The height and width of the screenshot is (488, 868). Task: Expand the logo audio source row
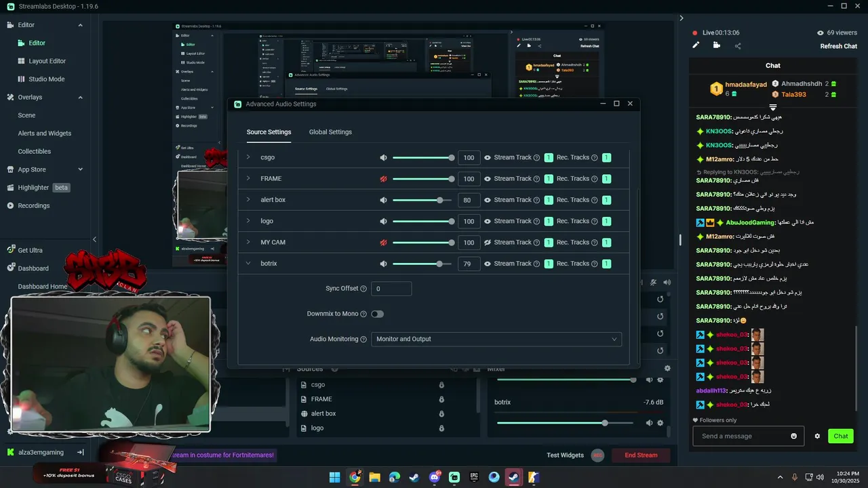(248, 221)
